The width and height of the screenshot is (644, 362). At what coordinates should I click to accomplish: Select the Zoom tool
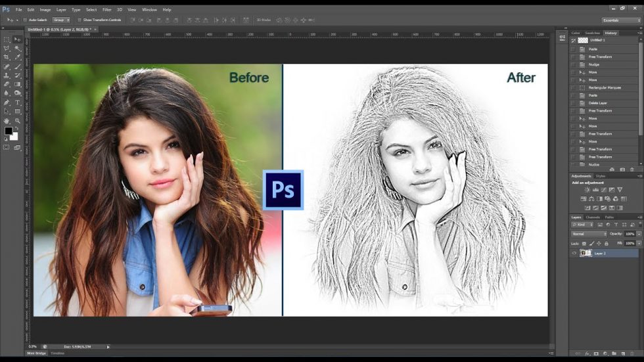click(17, 120)
